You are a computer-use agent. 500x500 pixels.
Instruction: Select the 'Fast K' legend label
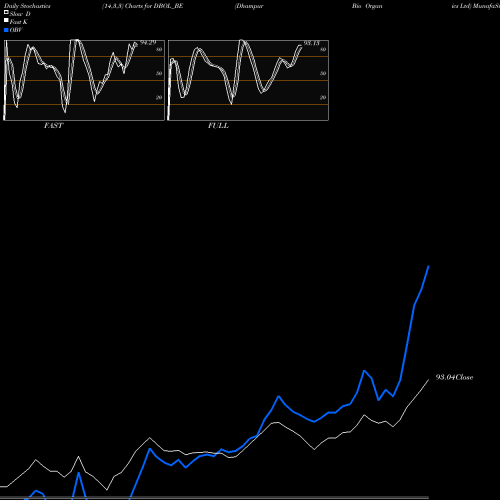[x=19, y=22]
